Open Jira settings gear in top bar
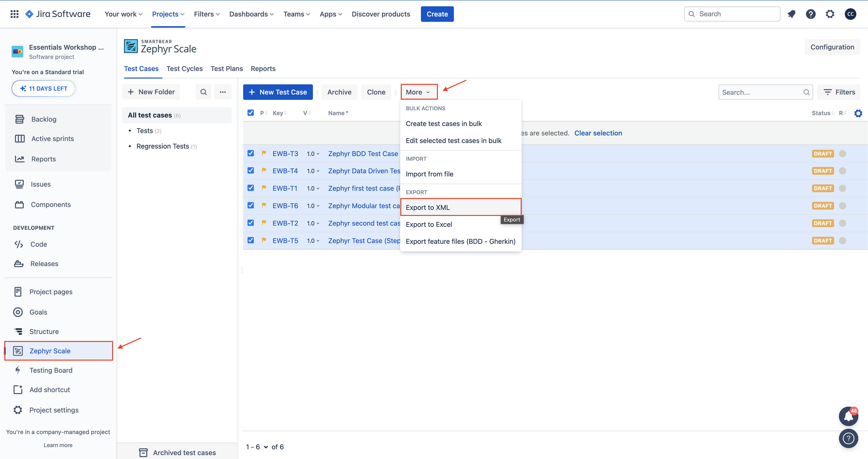 click(830, 14)
